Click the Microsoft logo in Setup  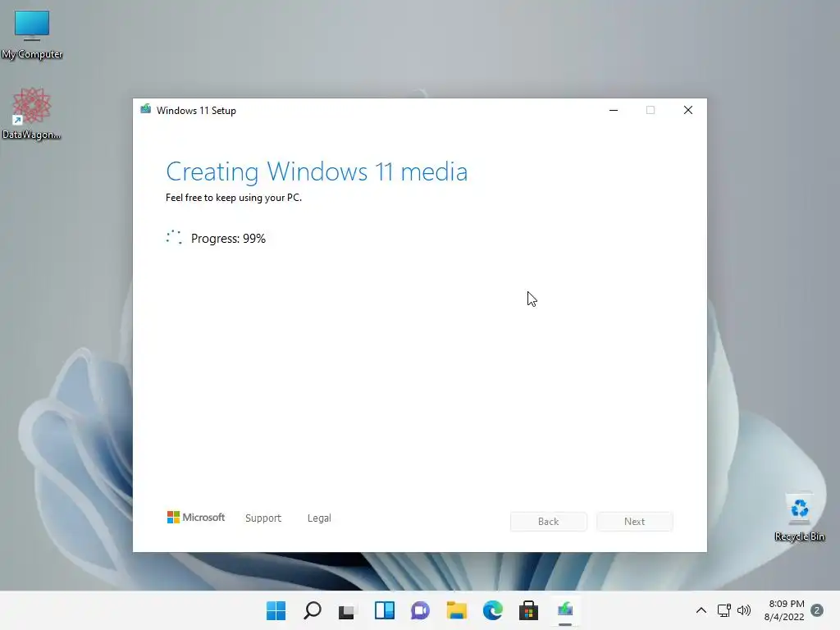tap(196, 518)
